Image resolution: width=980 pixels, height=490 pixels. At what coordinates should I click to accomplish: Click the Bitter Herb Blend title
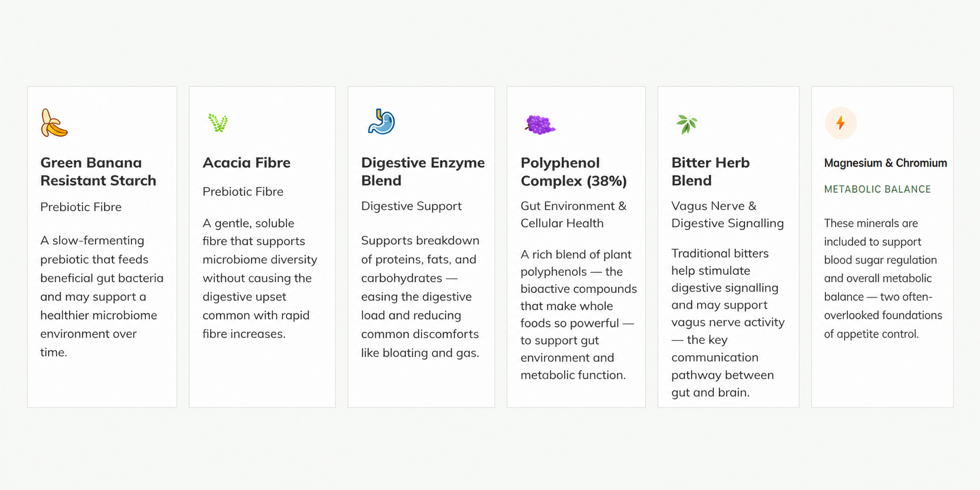[x=710, y=171]
